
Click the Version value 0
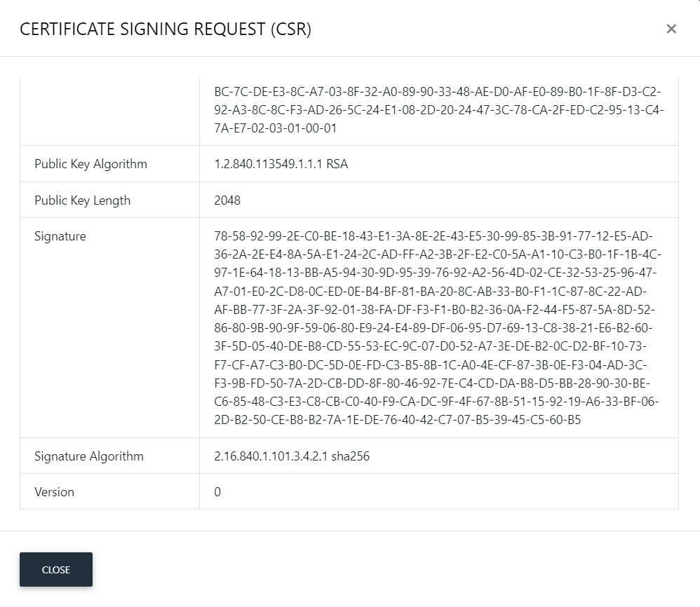click(x=217, y=492)
